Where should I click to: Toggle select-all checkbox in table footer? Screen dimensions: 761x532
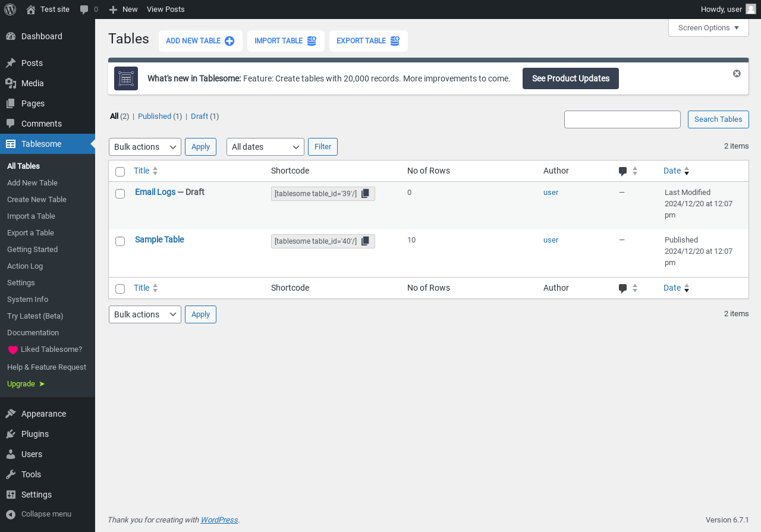[x=120, y=289]
